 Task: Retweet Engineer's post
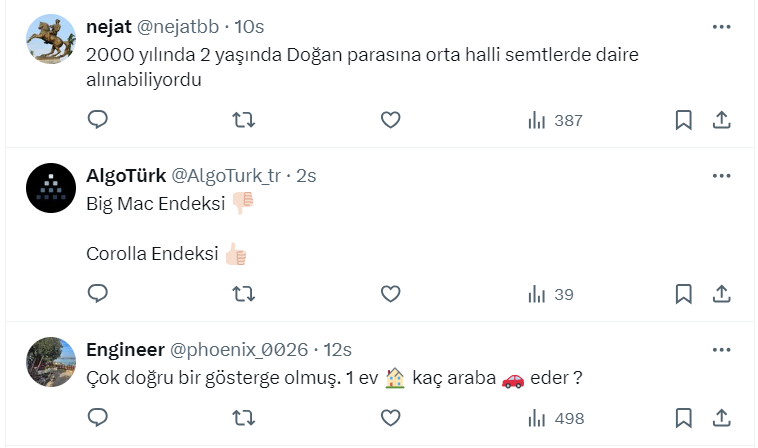243,417
